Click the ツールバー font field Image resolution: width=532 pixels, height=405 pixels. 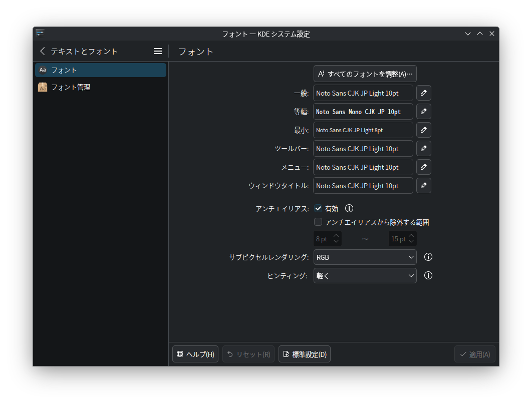click(363, 149)
